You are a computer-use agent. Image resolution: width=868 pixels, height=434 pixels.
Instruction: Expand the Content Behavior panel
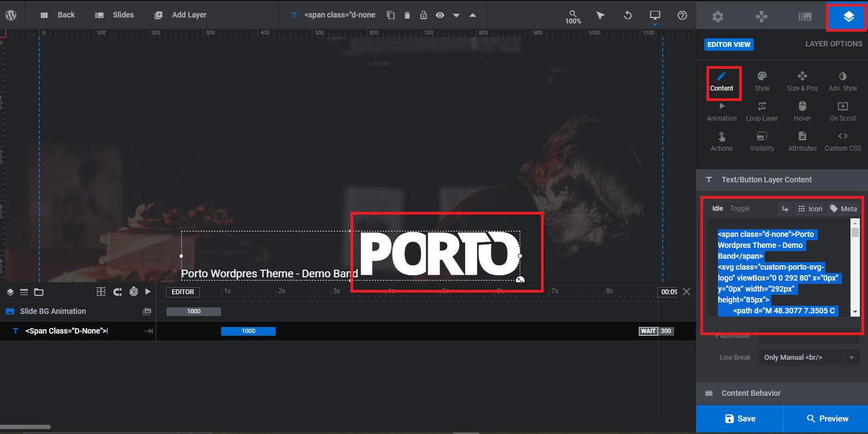(x=782, y=393)
